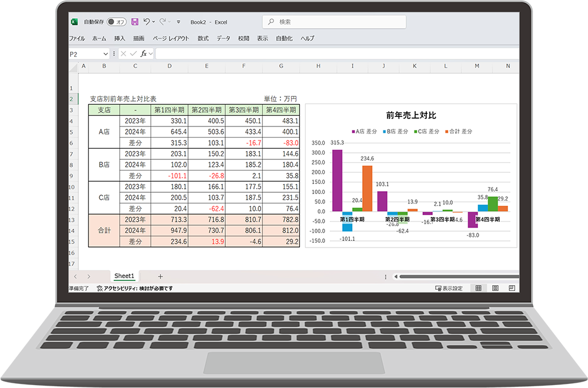Add a new sheet with plus icon
Image resolution: width=588 pixels, height=388 pixels.
pos(161,276)
